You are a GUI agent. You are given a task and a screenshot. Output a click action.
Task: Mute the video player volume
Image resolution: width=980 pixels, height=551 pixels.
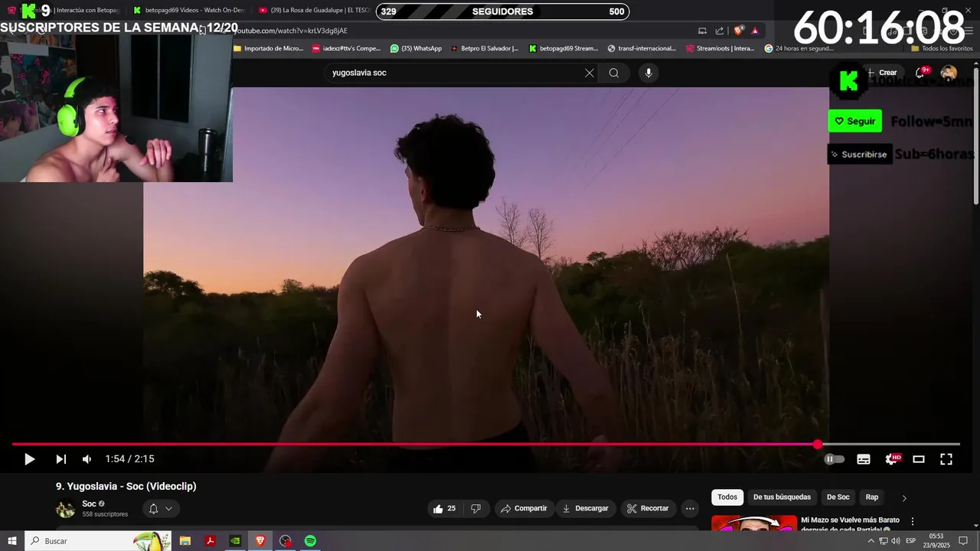tap(87, 459)
